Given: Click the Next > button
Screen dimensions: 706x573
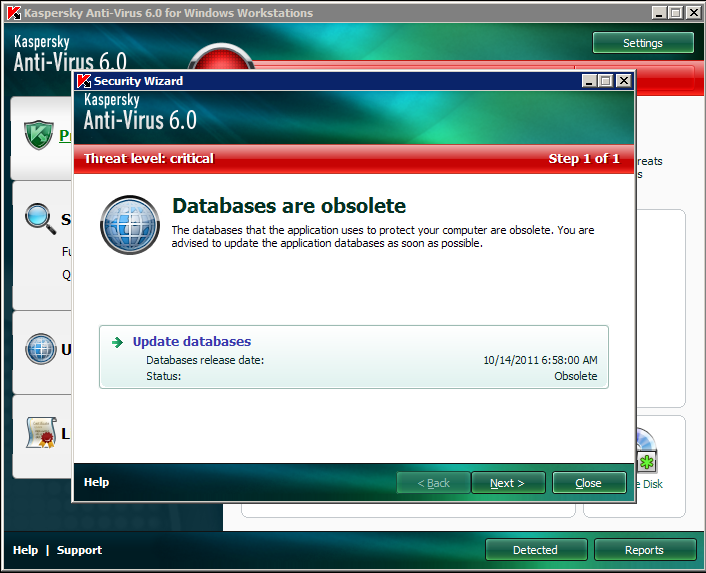Looking at the screenshot, I should tap(508, 483).
